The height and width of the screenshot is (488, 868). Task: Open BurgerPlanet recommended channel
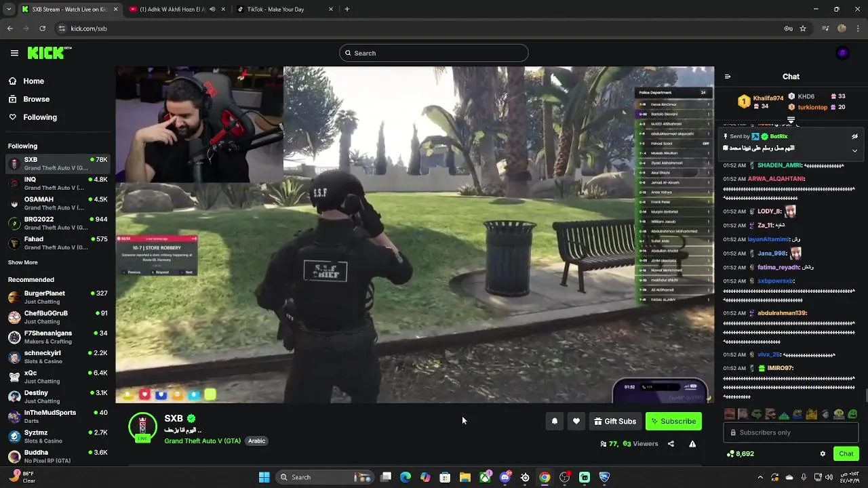click(x=58, y=297)
